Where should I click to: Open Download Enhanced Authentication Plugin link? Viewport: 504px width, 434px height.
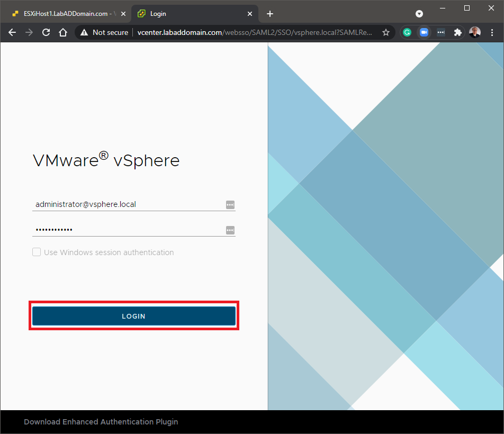tap(101, 422)
